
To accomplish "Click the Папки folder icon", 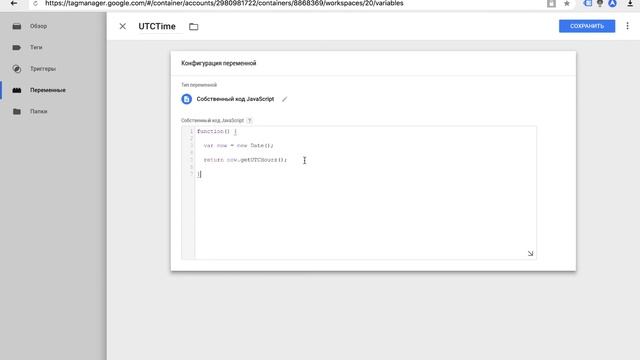I will (x=17, y=111).
